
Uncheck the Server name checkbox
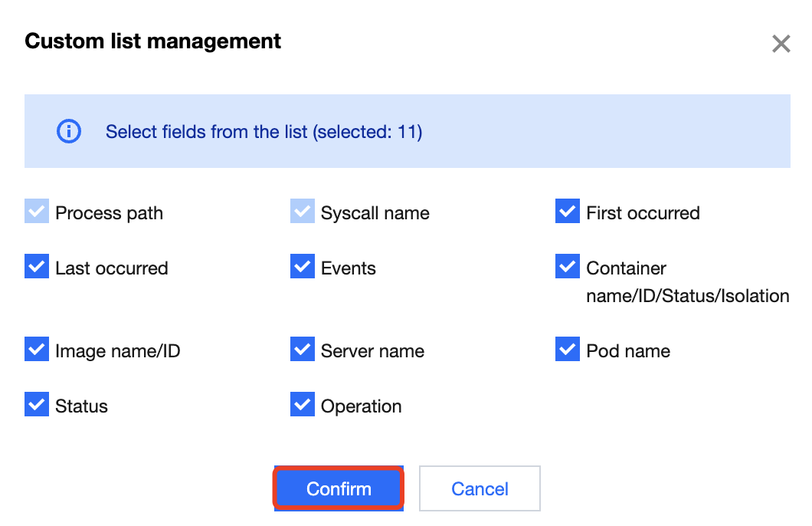(x=303, y=350)
